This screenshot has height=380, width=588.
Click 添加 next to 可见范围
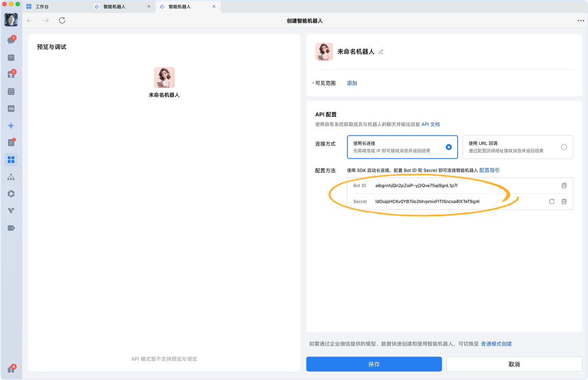pyautogui.click(x=352, y=83)
